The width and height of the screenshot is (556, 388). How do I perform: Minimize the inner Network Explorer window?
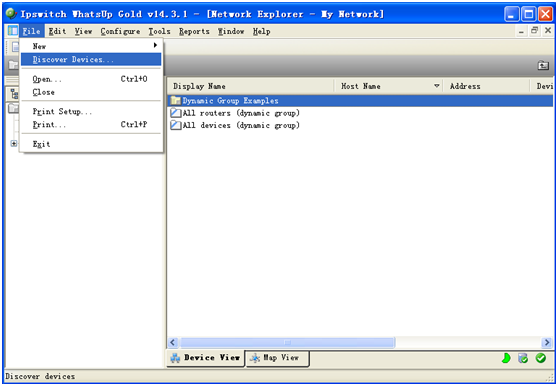coord(521,31)
